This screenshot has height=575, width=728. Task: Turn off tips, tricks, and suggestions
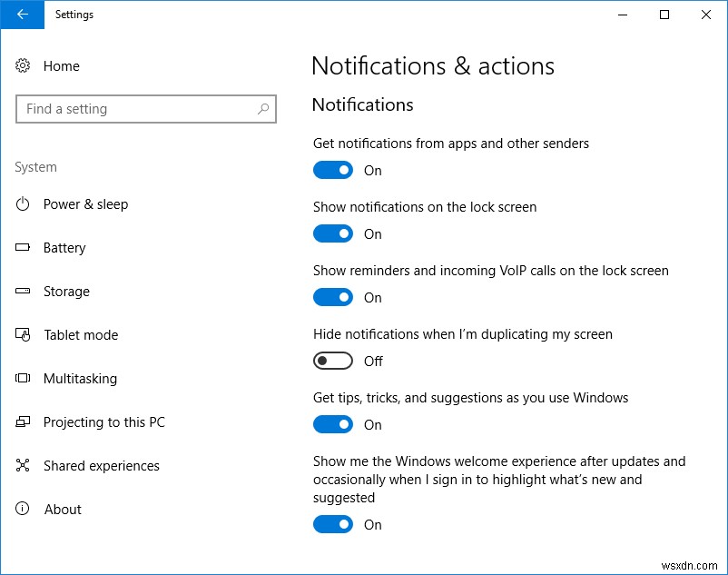pyautogui.click(x=332, y=424)
